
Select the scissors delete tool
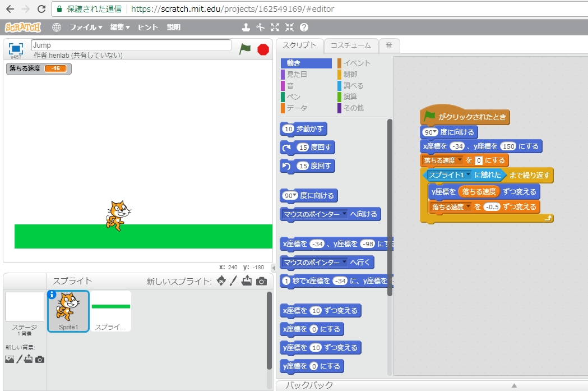click(260, 27)
